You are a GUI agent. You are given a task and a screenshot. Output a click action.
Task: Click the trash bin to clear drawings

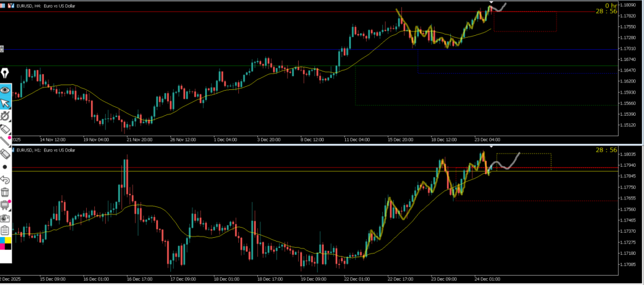click(5, 193)
